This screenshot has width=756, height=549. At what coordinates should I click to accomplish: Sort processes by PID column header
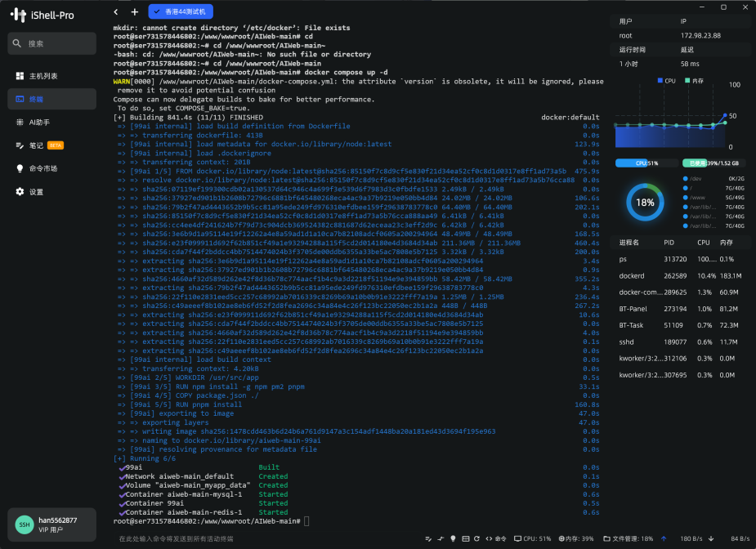click(x=669, y=243)
